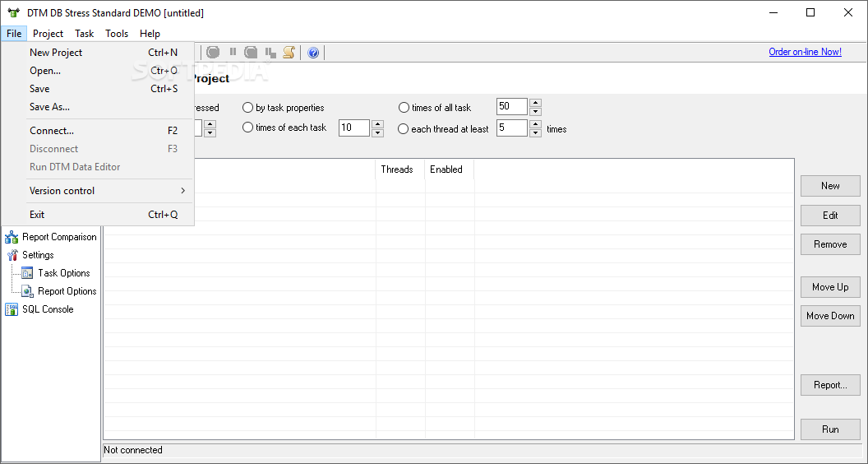This screenshot has height=464, width=868.
Task: Open the Help menu
Action: tap(150, 33)
